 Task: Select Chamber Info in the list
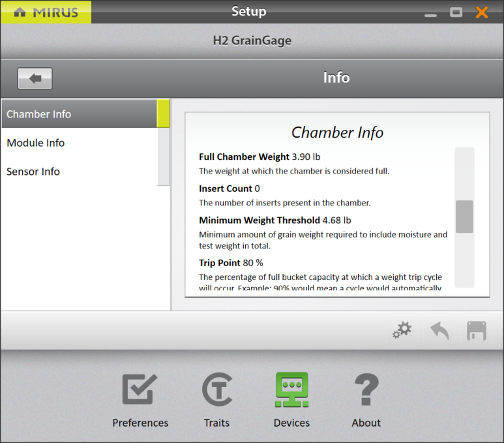[78, 114]
